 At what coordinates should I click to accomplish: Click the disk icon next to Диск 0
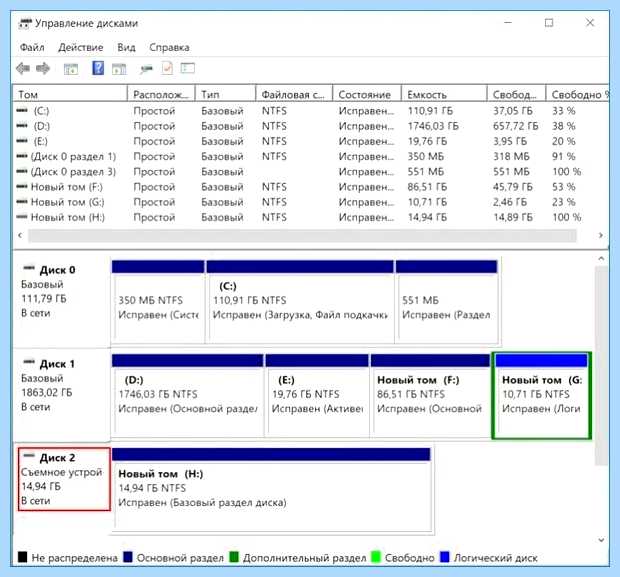(29, 269)
